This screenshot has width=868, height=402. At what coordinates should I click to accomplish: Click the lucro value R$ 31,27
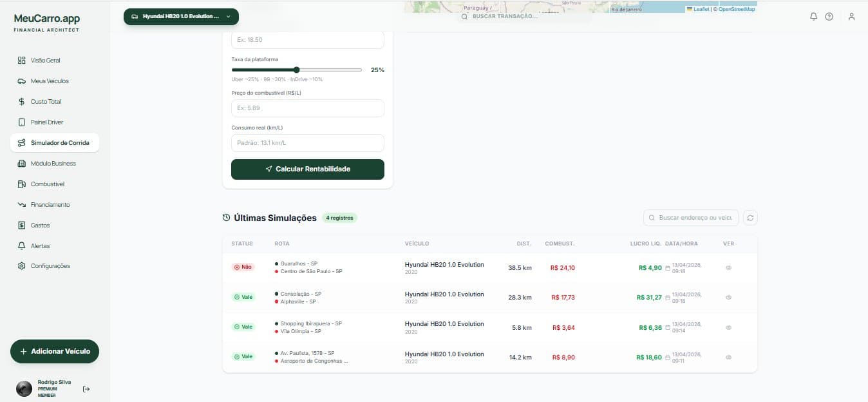(x=649, y=298)
